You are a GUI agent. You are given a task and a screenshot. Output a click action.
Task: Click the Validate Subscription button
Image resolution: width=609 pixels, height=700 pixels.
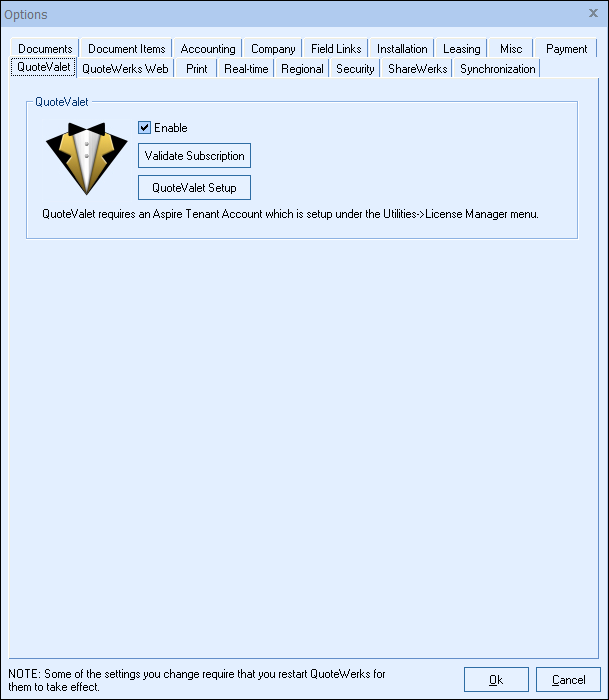(194, 156)
